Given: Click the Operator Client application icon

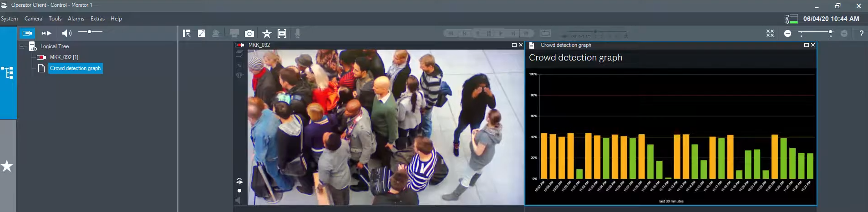Looking at the screenshot, I should [5, 5].
